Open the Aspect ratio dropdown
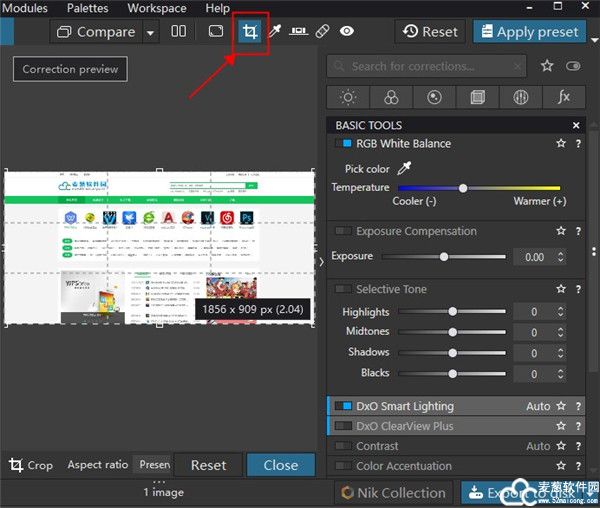 click(154, 465)
